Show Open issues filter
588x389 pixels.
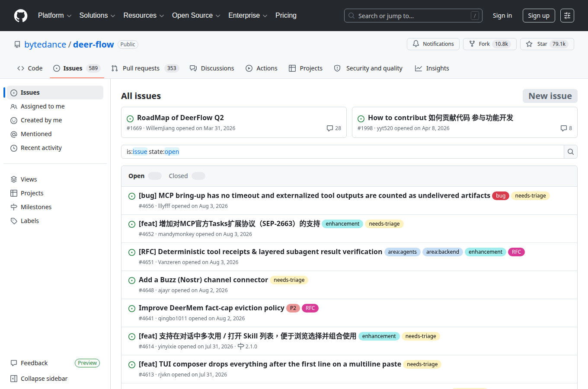tap(145, 176)
